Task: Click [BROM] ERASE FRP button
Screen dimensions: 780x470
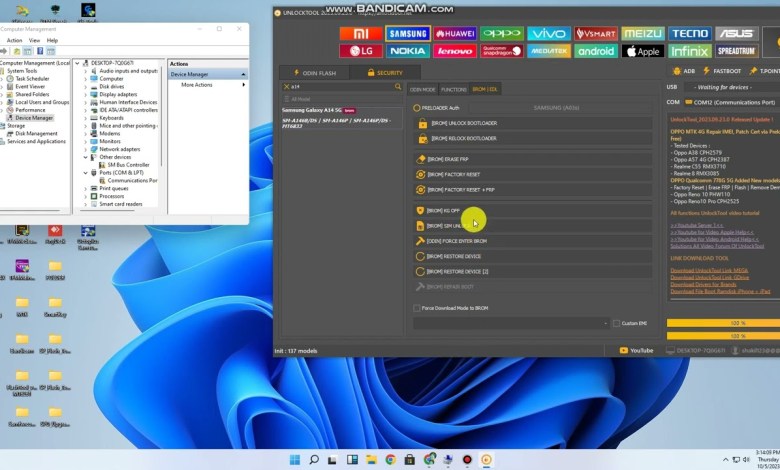Action: 532,159
